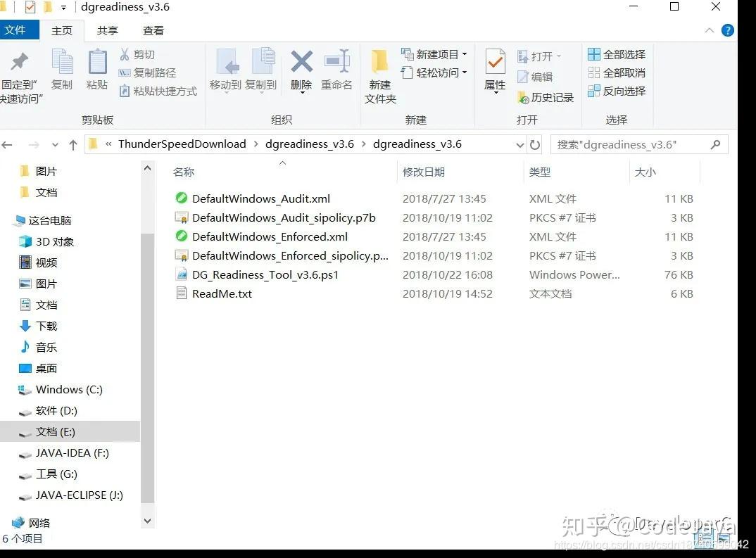Click Copy Path (复制路径)
The image size is (756, 558).
pos(148,72)
